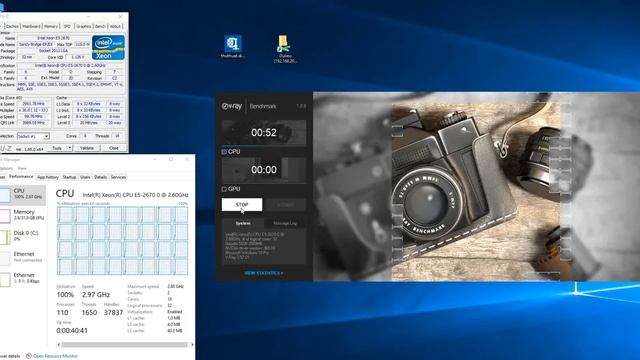Image resolution: width=640 pixels, height=360 pixels.
Task: Switch to SPD tab in CPU-Z
Action: 67,27
